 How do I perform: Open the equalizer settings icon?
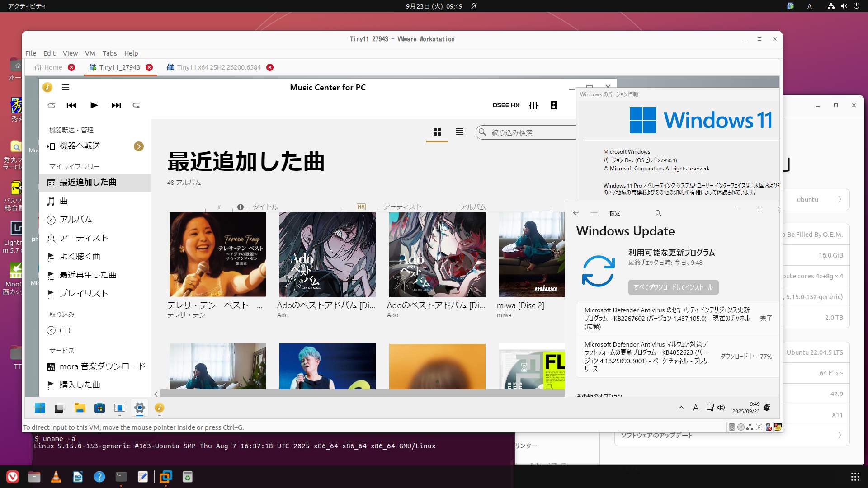coord(533,105)
